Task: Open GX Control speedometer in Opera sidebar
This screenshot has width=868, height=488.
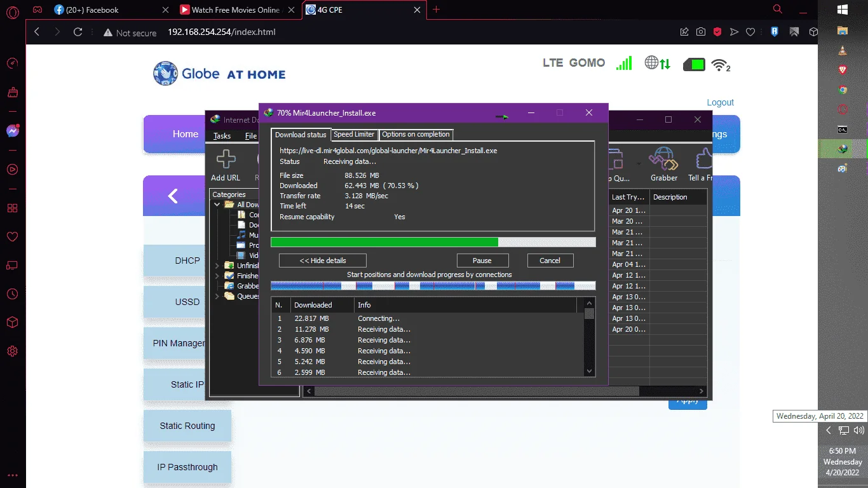Action: (x=12, y=64)
